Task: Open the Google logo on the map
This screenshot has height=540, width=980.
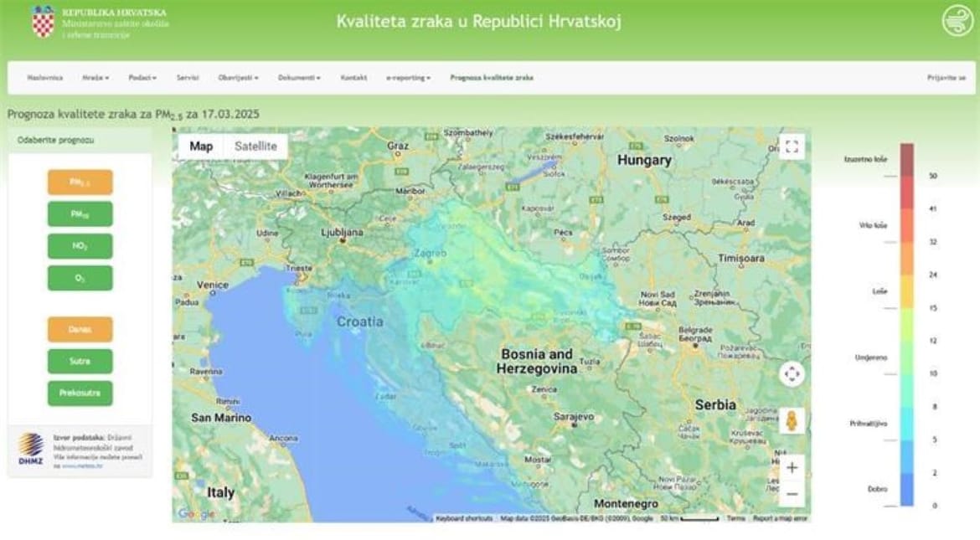Action: 195,514
